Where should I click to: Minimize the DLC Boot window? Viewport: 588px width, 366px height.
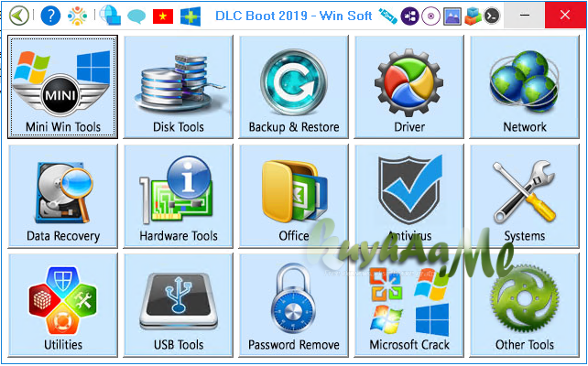(x=525, y=15)
